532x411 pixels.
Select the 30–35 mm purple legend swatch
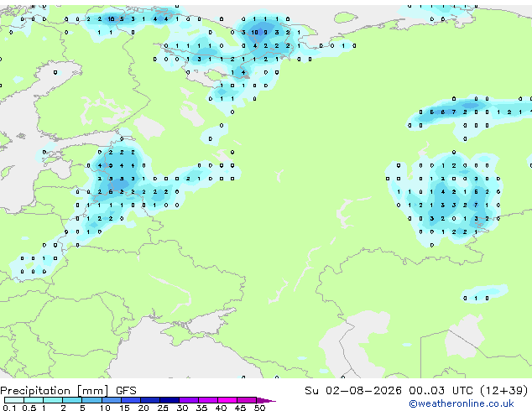[x=188, y=400]
